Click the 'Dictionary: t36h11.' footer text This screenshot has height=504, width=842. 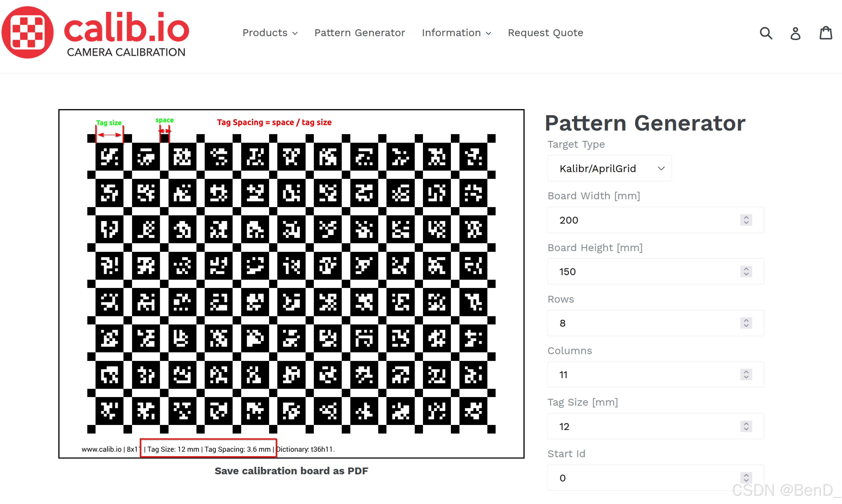click(x=305, y=449)
